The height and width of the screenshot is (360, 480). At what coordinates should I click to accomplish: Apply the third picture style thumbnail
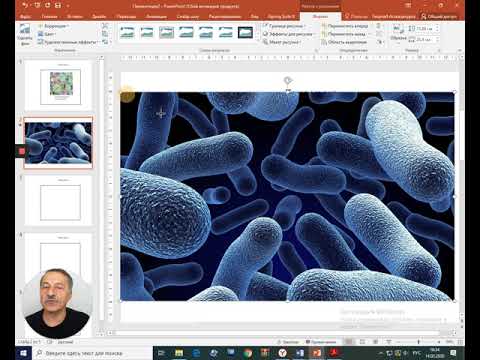coord(166,33)
